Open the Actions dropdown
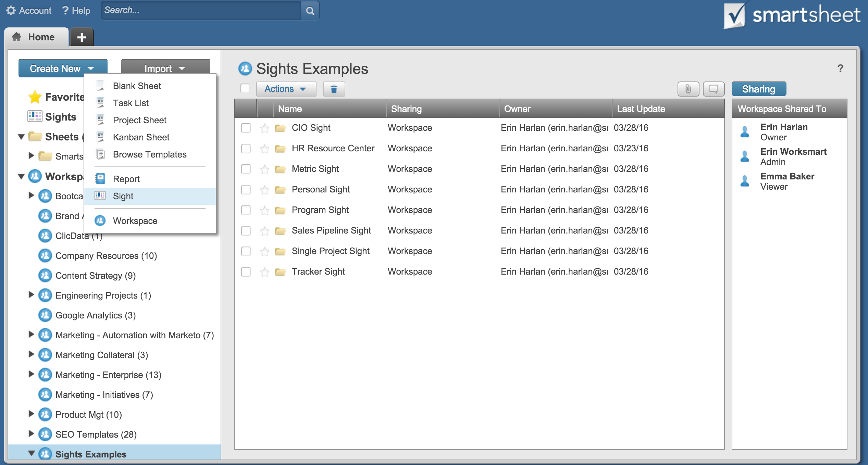The width and height of the screenshot is (868, 465). (x=286, y=89)
